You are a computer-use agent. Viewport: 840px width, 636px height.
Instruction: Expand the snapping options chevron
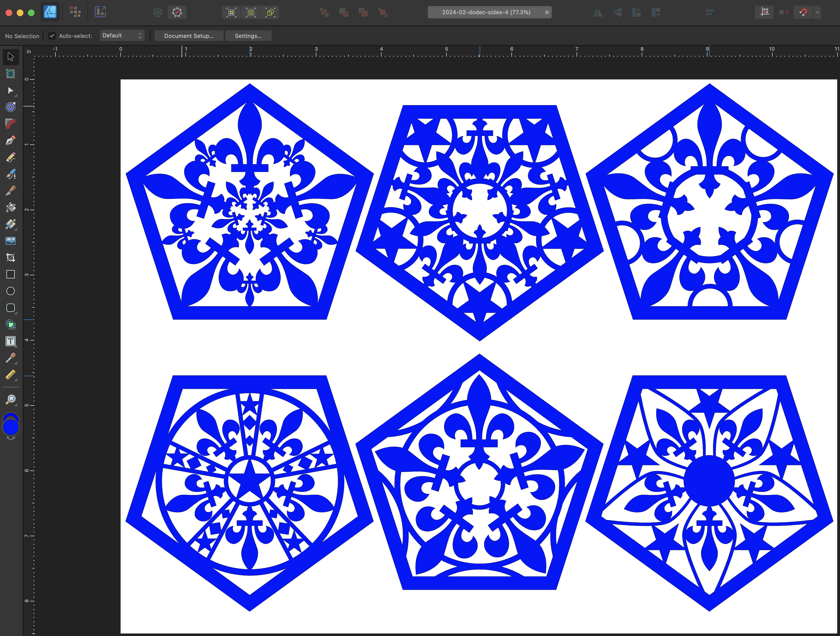coord(817,12)
